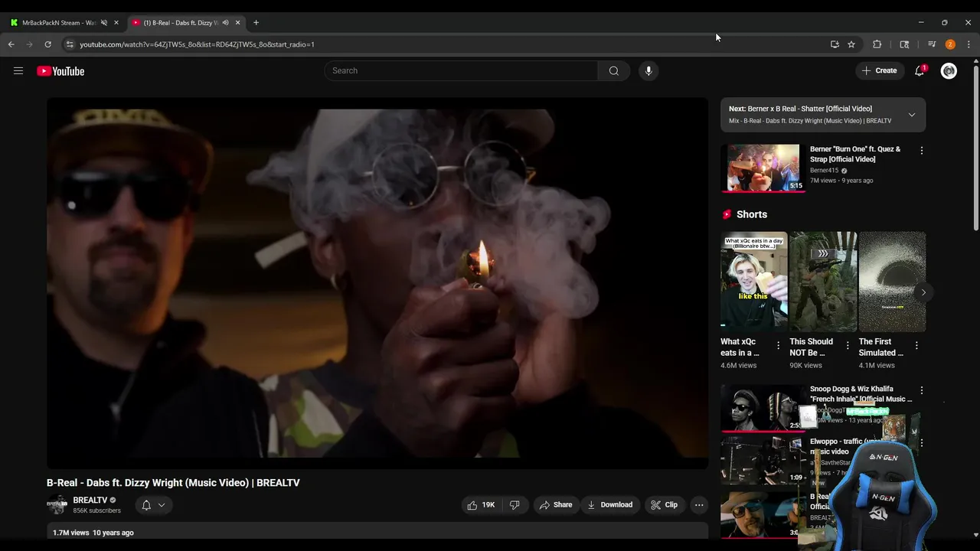Click the scrollbar up arrow
This screenshot has height=551, width=980.
pyautogui.click(x=975, y=62)
